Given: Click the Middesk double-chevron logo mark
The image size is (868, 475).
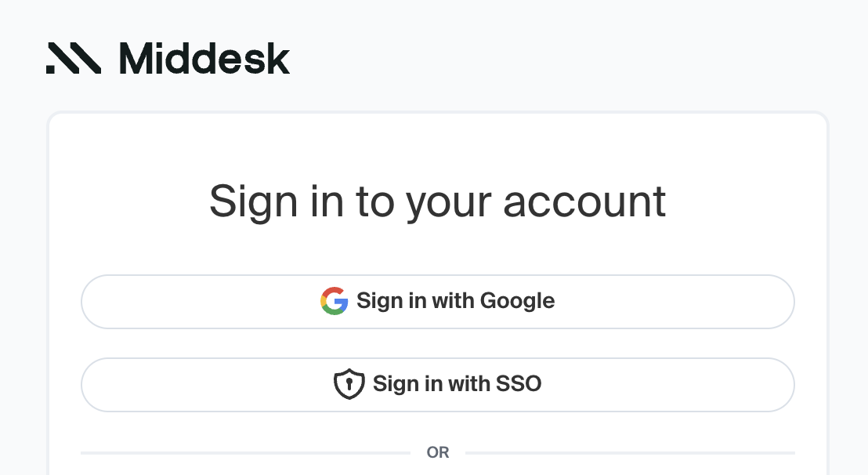Looking at the screenshot, I should 73,59.
